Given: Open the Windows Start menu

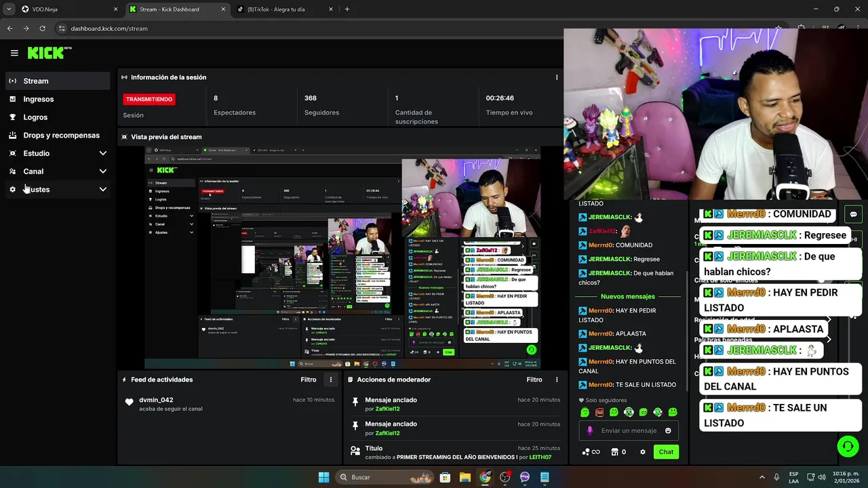Looking at the screenshot, I should click(323, 477).
